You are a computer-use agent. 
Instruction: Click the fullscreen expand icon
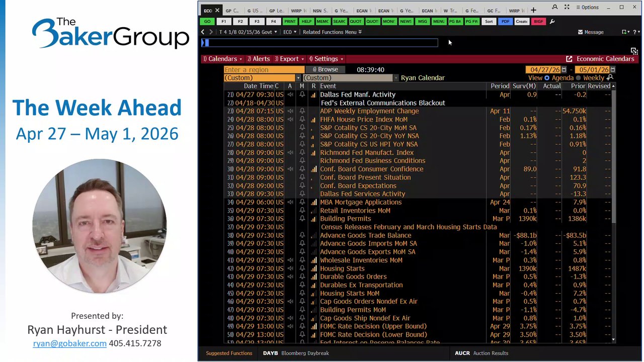pyautogui.click(x=567, y=8)
